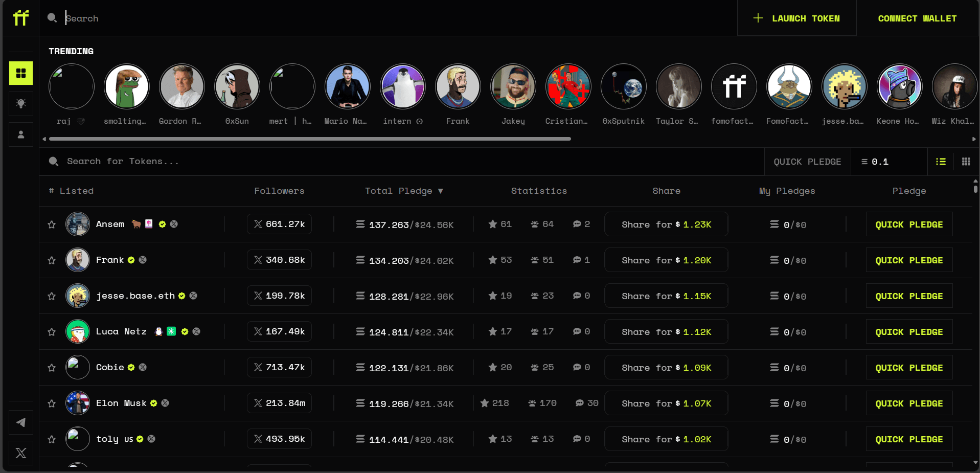Image resolution: width=980 pixels, height=473 pixels.
Task: Share toly for $1.02K
Action: (x=666, y=439)
